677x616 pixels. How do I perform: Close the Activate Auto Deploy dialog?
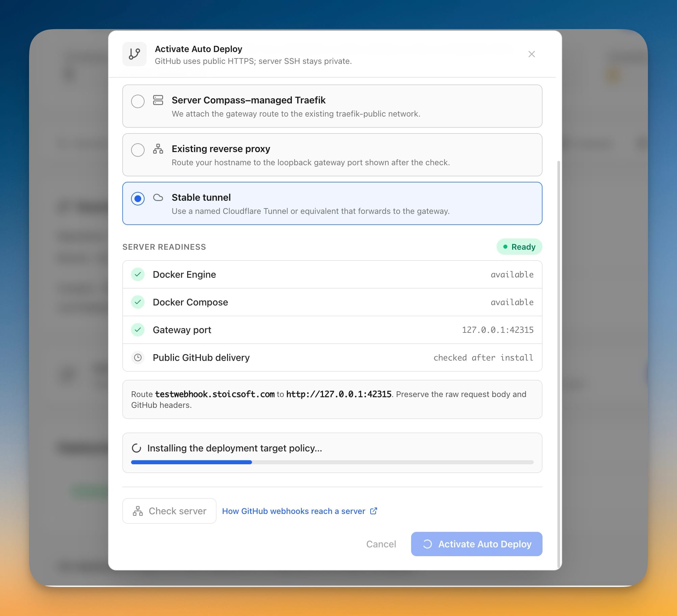pos(531,54)
